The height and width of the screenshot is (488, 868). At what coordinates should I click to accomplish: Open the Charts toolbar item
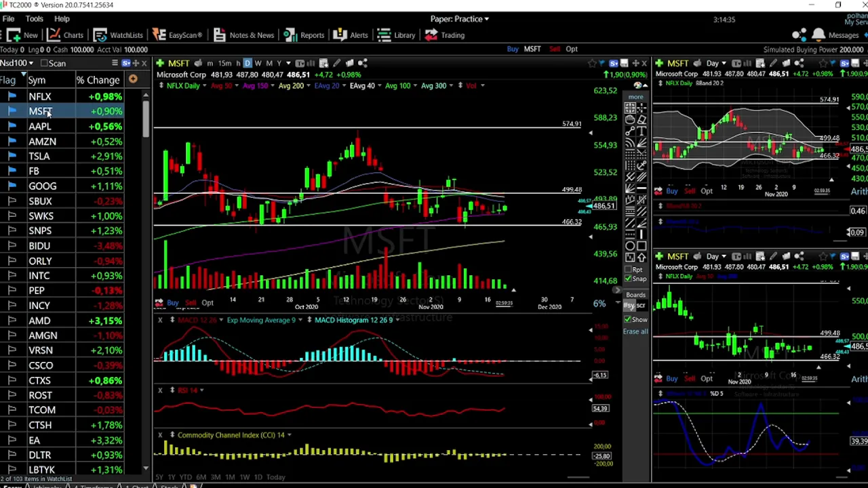coord(66,35)
